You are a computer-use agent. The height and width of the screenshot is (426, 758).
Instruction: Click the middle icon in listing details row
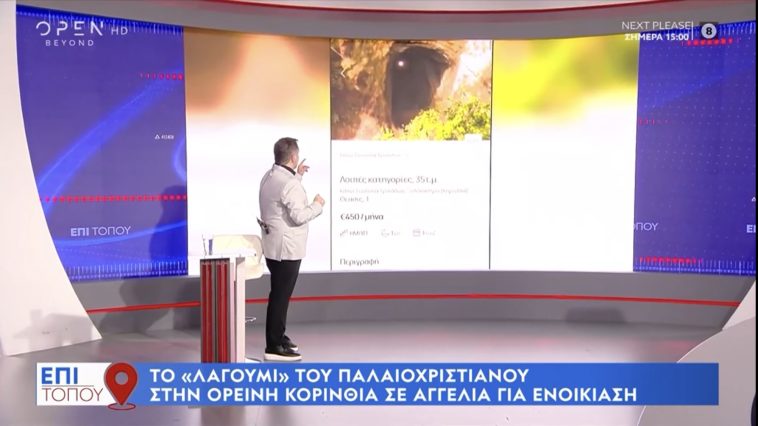pos(384,233)
